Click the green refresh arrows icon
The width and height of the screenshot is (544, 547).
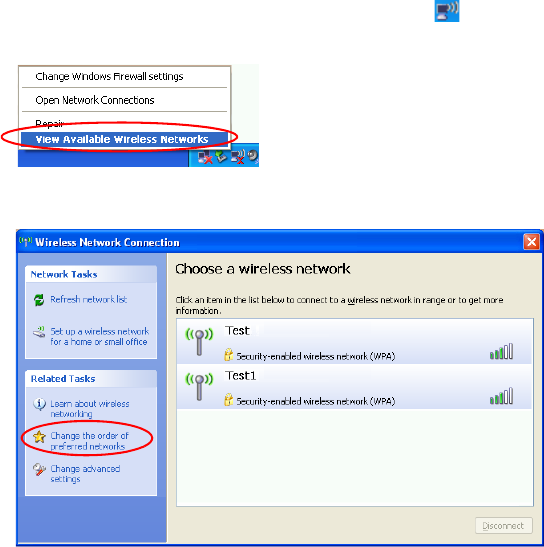[39, 300]
